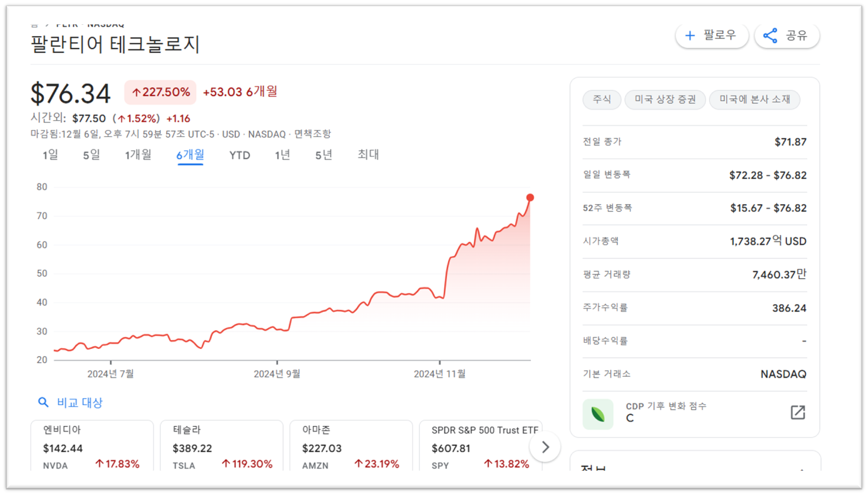Click the 52주 변동폭 value $15.67 - $76.82
The height and width of the screenshot is (495, 868).
tap(767, 208)
